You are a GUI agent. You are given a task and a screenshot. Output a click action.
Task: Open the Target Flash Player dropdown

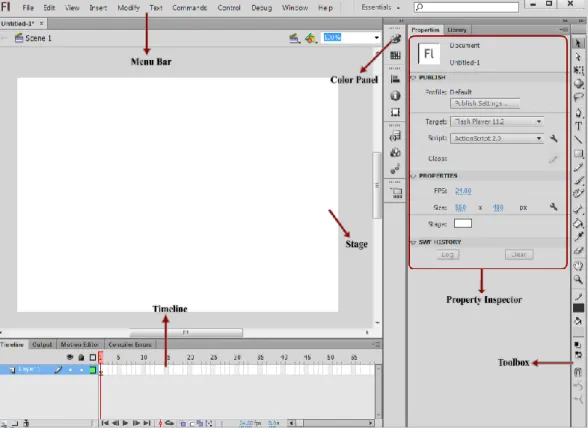click(496, 122)
